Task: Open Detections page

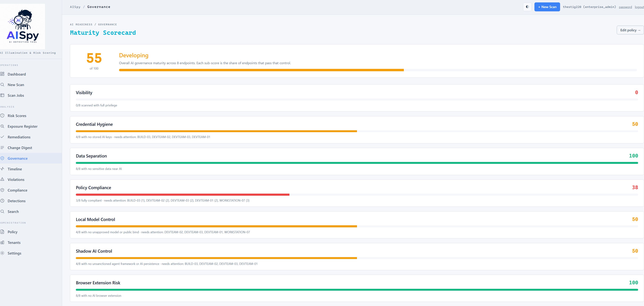Action: (x=31, y=201)
